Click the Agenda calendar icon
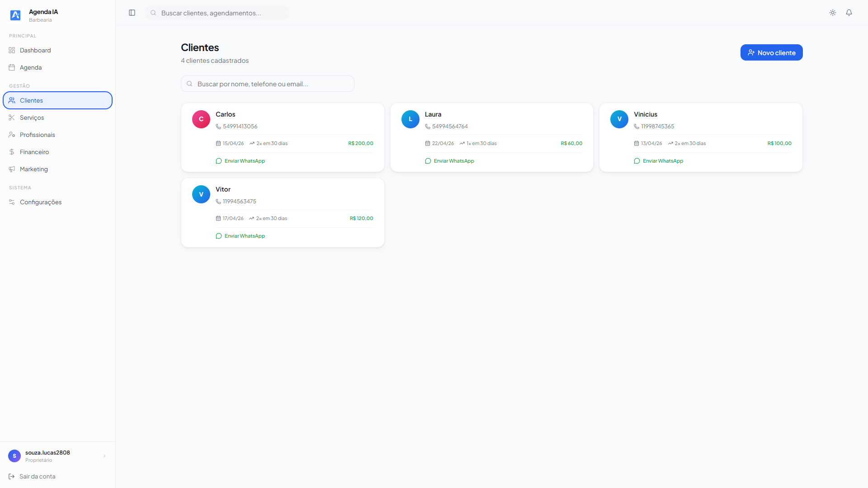Viewport: 868px width, 488px height. (12, 67)
